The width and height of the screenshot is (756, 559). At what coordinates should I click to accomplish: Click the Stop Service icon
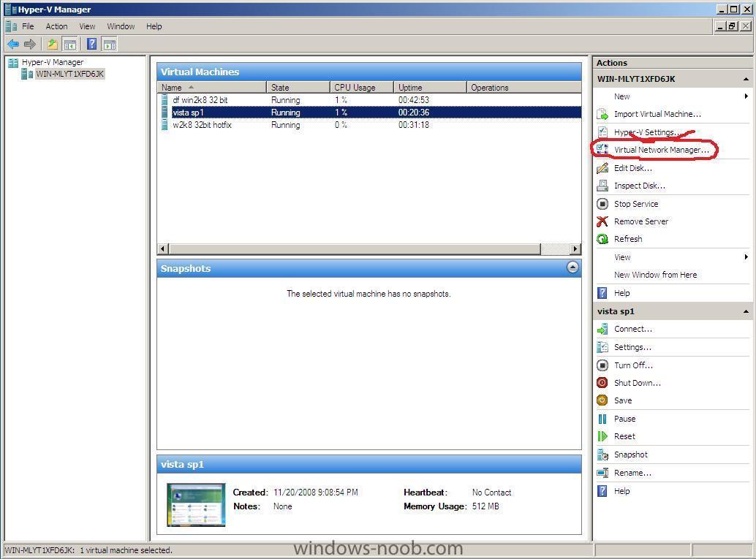click(x=602, y=204)
